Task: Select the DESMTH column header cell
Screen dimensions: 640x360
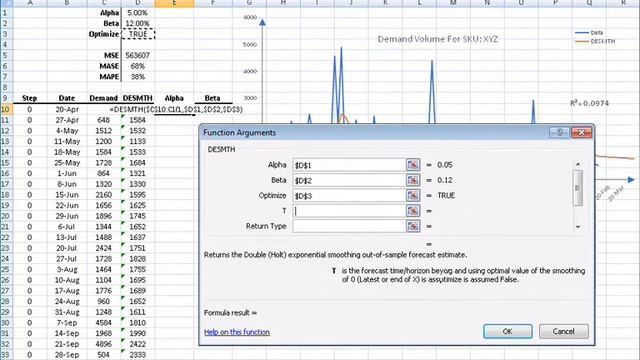Action: (x=138, y=98)
